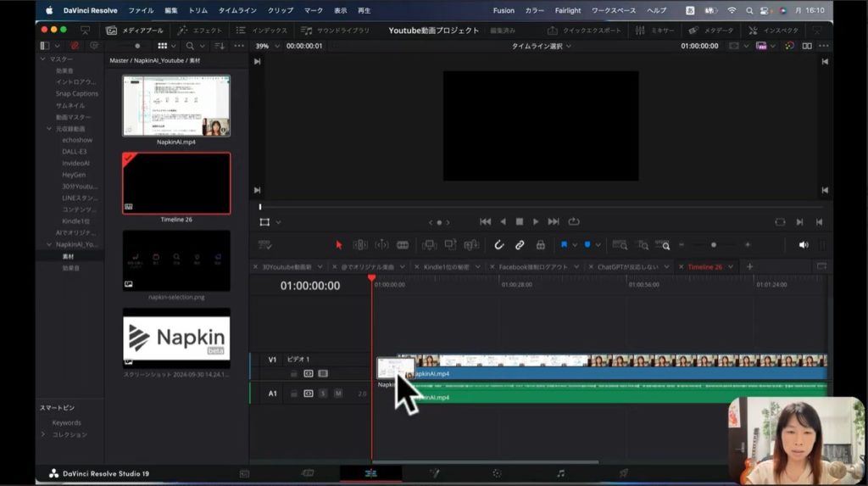Open the タイムライン選択 dropdown above viewer

point(541,46)
